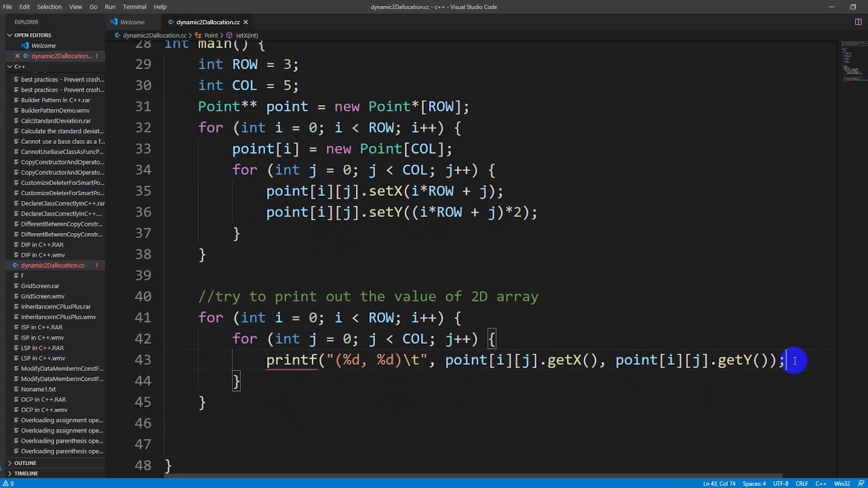Click Win32 configuration in status bar
868x488 pixels.
point(842,483)
